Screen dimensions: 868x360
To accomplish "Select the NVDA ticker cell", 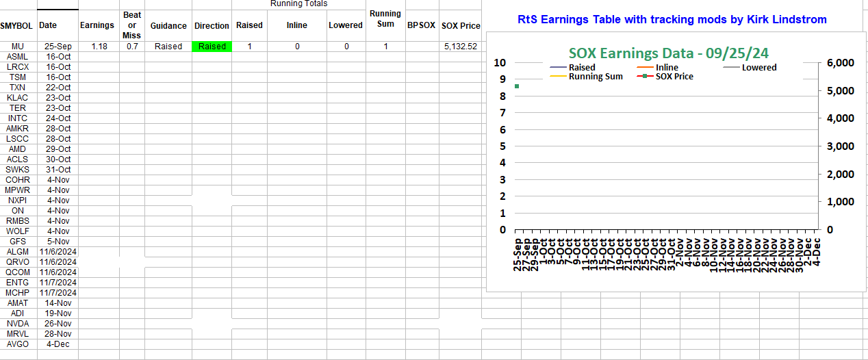I will tap(18, 324).
